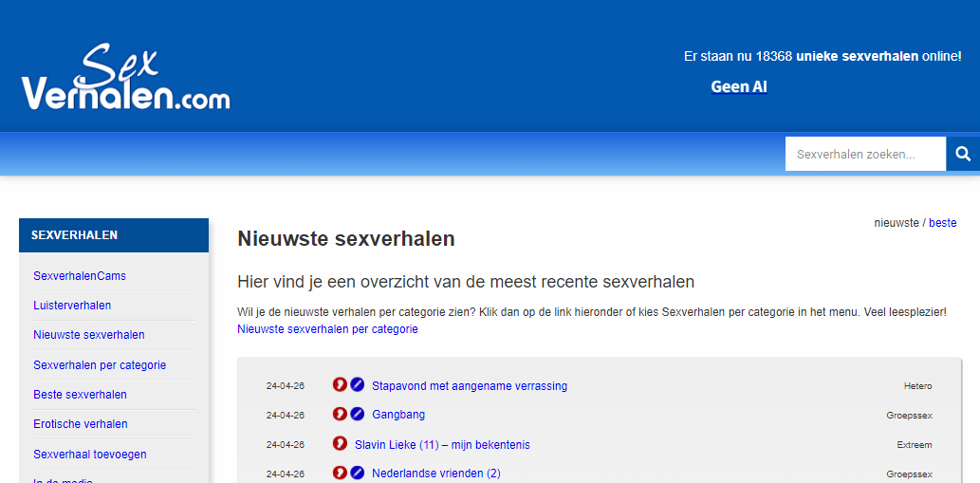Image resolution: width=980 pixels, height=483 pixels.
Task: Open the Stapavond met aangename verrassing story
Action: 470,385
